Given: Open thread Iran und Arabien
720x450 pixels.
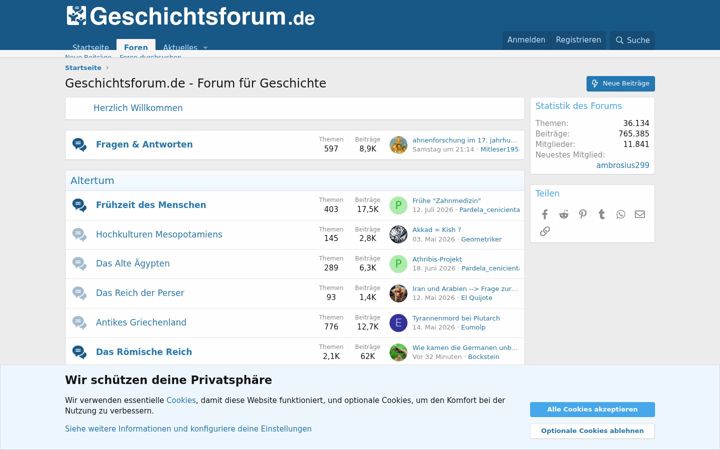Looking at the screenshot, I should pyautogui.click(x=465, y=288).
